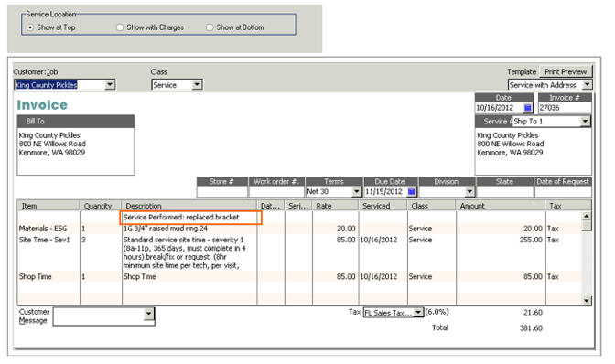Click the line items scroll down arrow
The image size is (615, 364).
pyautogui.click(x=586, y=301)
